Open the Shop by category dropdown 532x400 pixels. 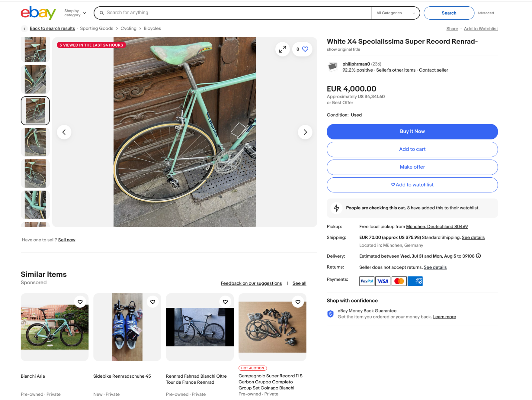pyautogui.click(x=75, y=13)
